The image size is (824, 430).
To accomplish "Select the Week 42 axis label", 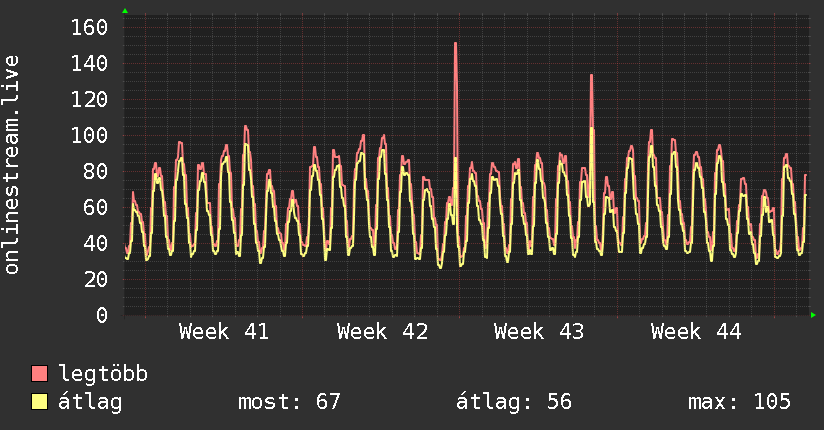I will pos(382,331).
